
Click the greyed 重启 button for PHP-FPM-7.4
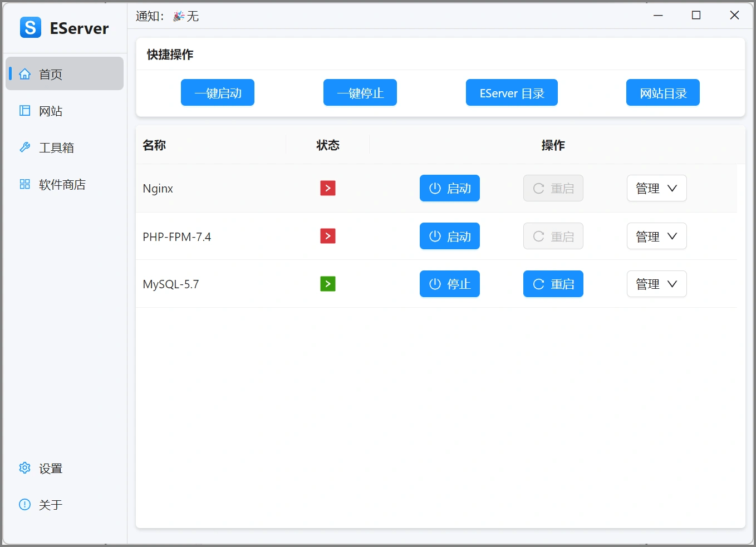[553, 236]
